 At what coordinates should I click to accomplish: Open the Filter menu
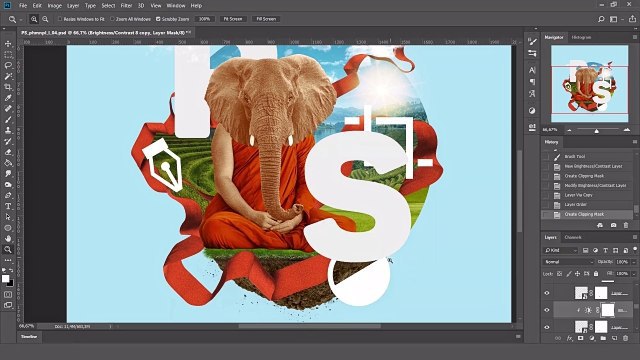tap(126, 6)
